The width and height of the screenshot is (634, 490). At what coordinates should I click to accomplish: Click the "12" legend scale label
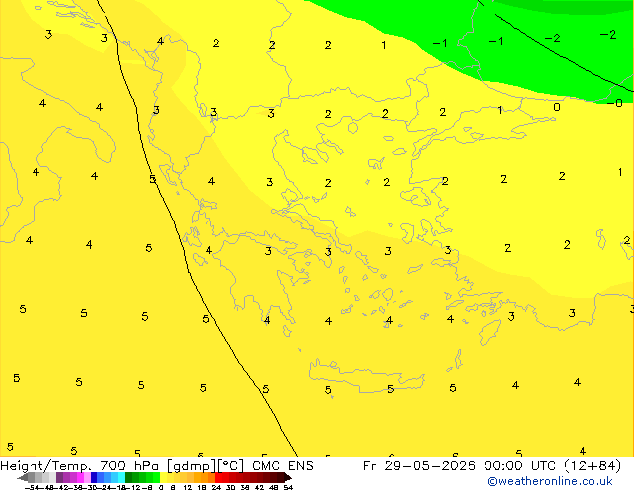(188, 488)
